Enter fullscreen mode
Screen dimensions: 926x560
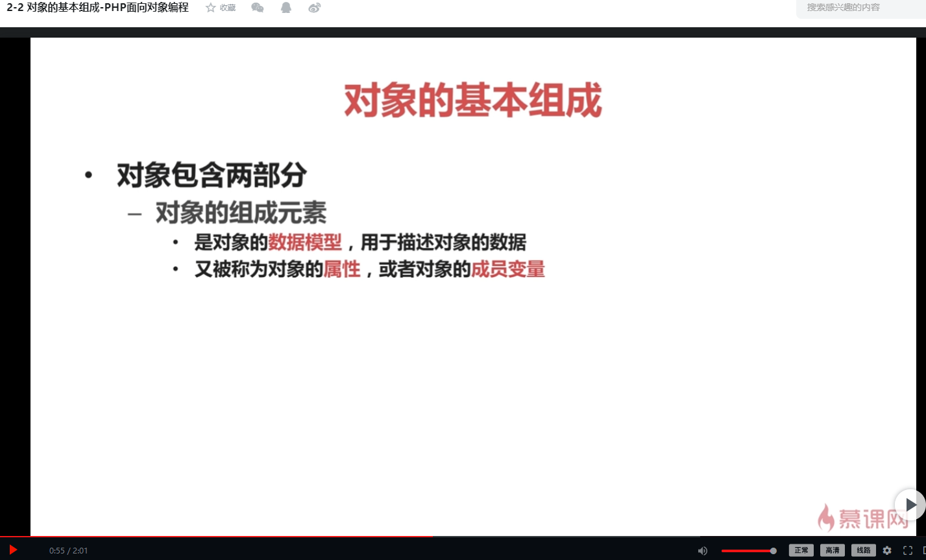[x=908, y=550]
